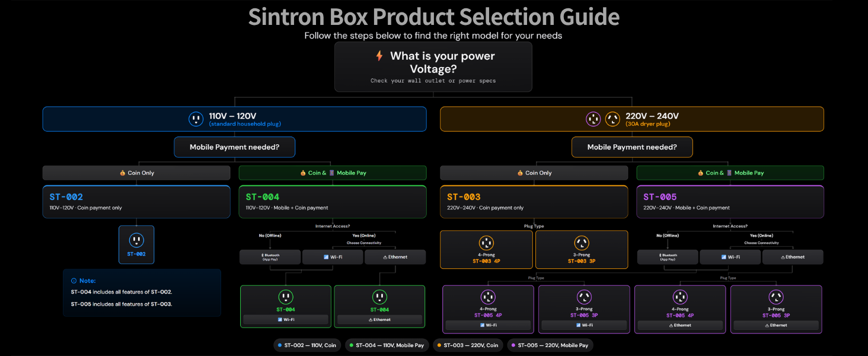Select the blue Mobile Payment needed? box
This screenshot has width=868, height=356.
[x=234, y=147]
